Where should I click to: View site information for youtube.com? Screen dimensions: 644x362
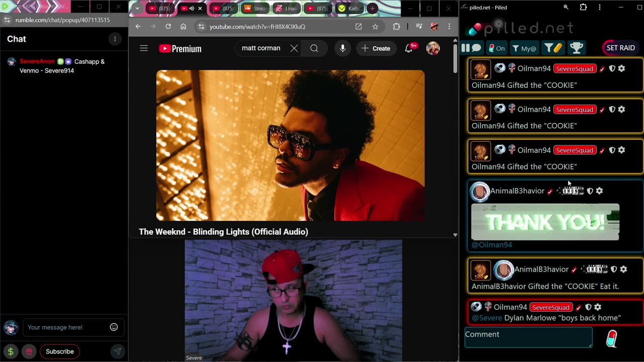coord(201,27)
